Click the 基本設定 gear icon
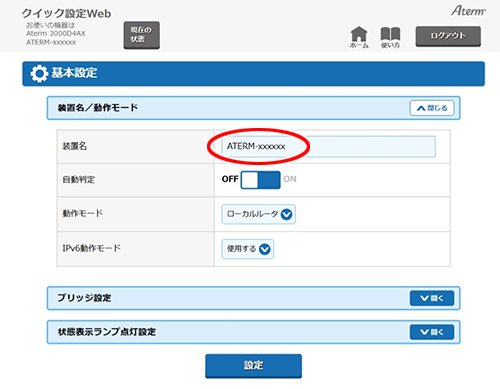Screen dimensions: 500x389 pos(39,74)
